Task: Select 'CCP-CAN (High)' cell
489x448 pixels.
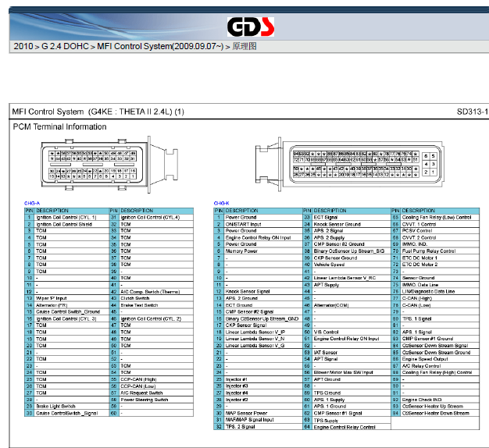Action: (x=156, y=379)
